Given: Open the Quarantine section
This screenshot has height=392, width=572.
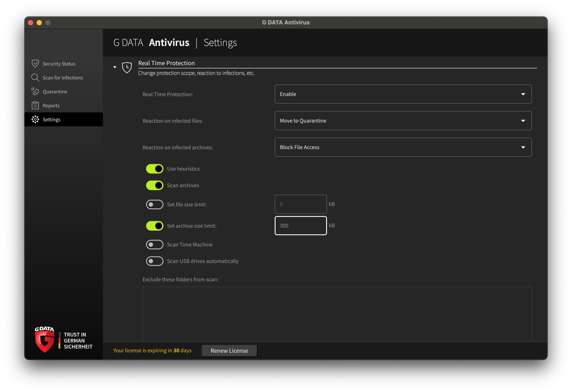Looking at the screenshot, I should (x=64, y=92).
